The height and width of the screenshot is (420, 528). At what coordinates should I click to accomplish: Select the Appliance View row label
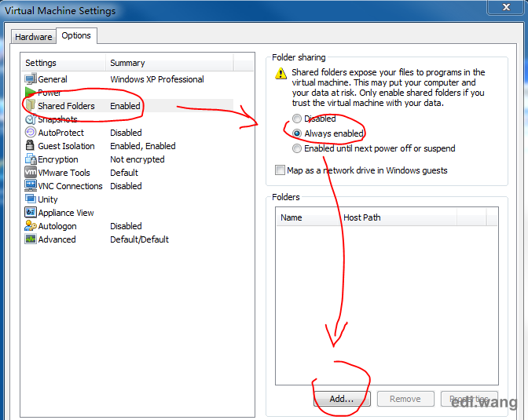click(66, 213)
